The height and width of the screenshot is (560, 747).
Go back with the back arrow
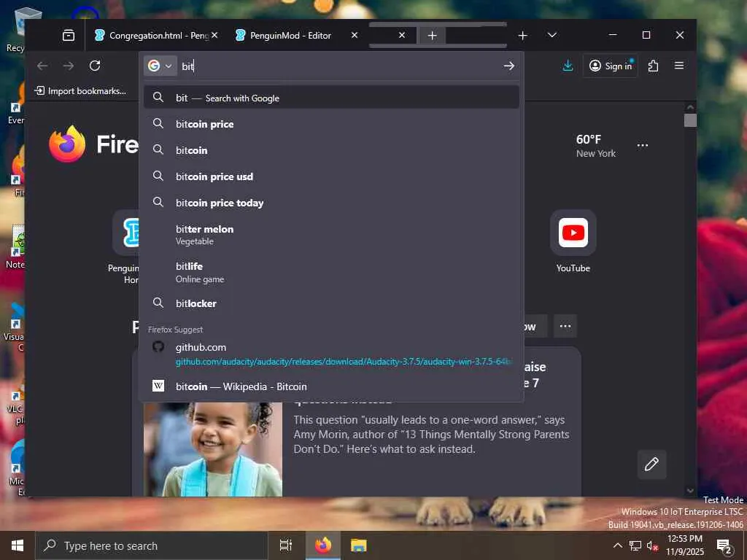(42, 66)
